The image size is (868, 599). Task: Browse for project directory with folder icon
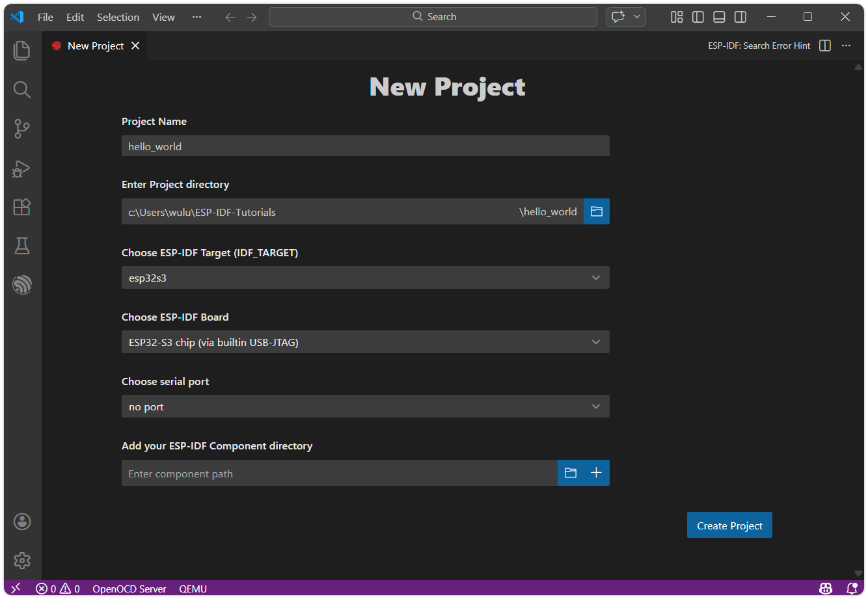(596, 211)
